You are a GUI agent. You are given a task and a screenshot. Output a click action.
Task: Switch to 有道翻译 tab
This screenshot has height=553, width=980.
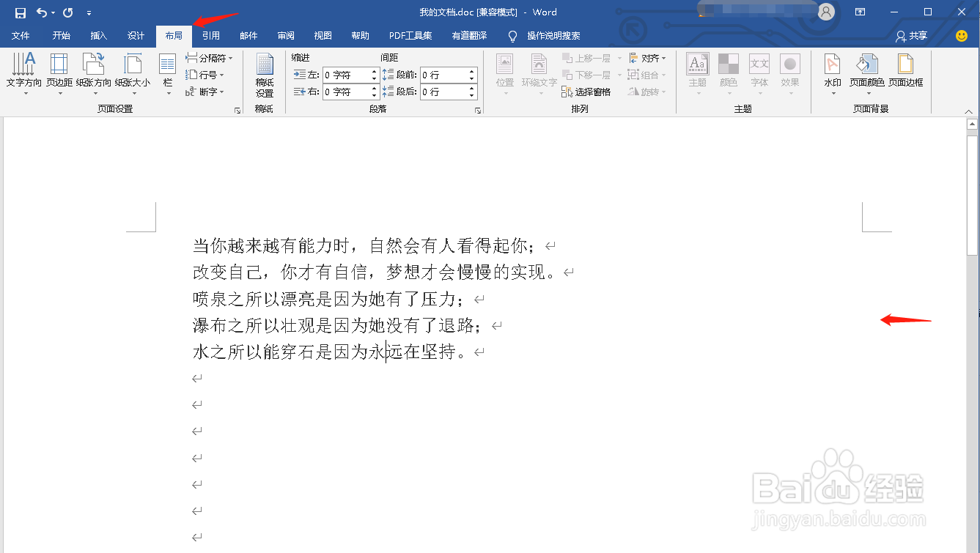coord(469,36)
